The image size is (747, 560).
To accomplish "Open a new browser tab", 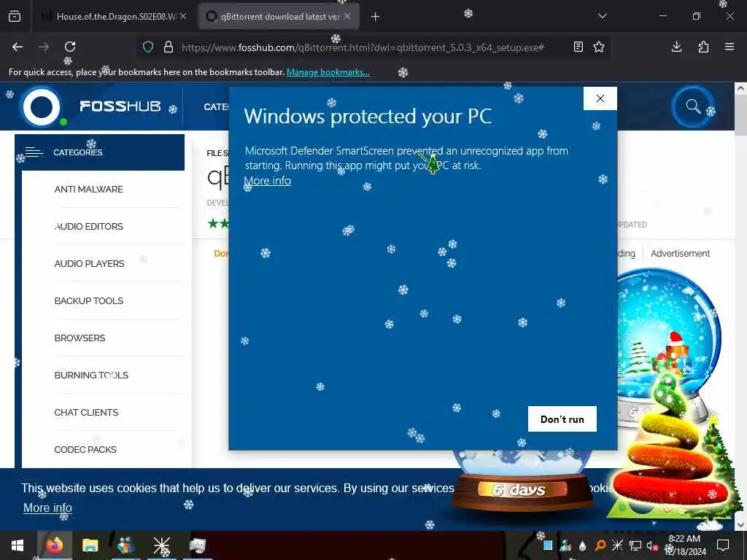I will pos(376,17).
